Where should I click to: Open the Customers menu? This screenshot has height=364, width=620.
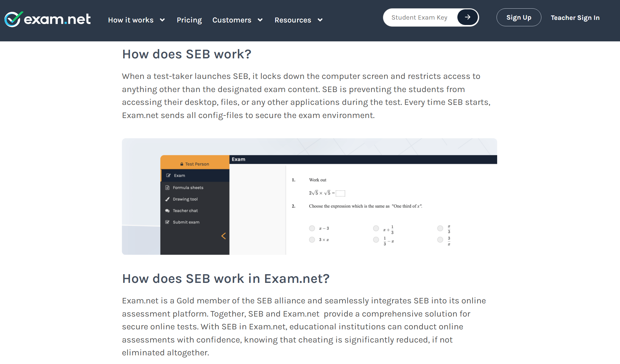coord(232,20)
